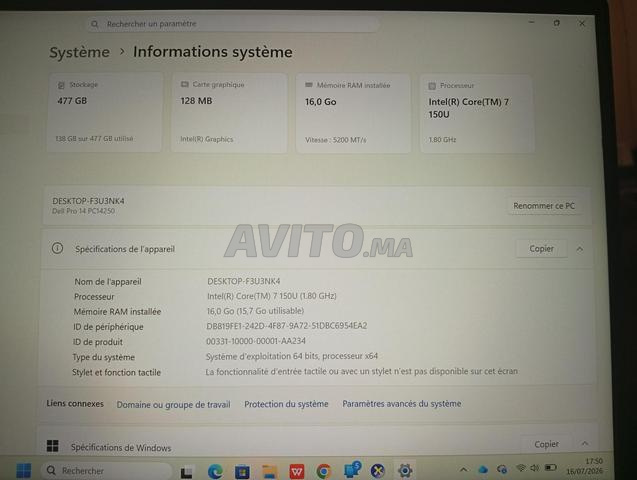Click the Rechercher un paramètre field
Viewport: 637px width, 480px height.
[232, 24]
